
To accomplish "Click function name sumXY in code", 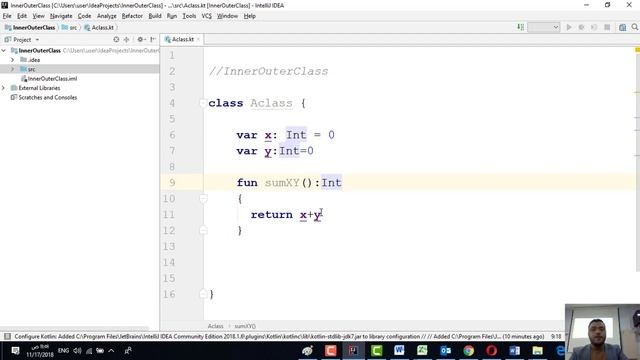I will pos(282,183).
